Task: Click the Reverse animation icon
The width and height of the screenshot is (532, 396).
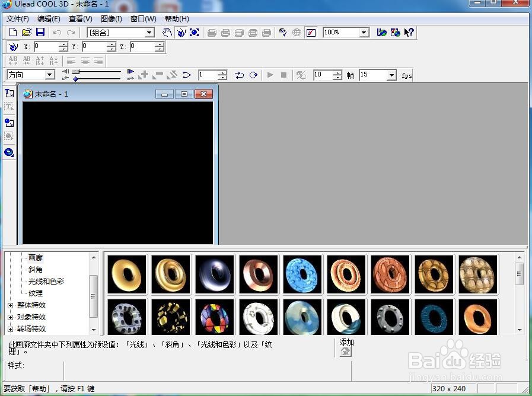Action: pyautogui.click(x=187, y=75)
